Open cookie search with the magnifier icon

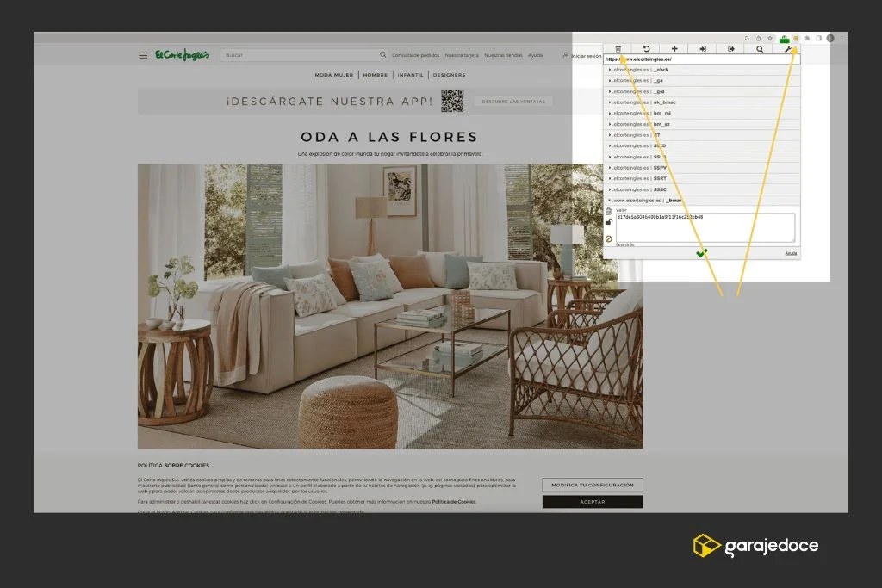point(760,49)
